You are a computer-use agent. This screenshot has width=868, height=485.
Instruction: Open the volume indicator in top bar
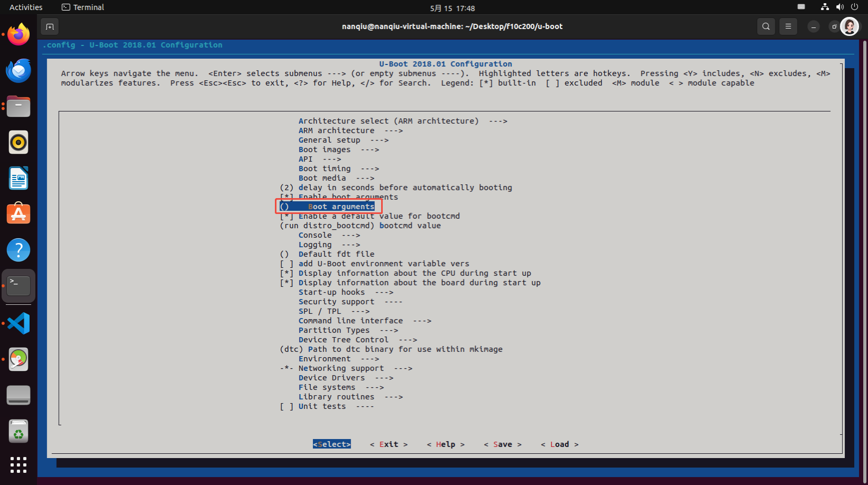839,7
